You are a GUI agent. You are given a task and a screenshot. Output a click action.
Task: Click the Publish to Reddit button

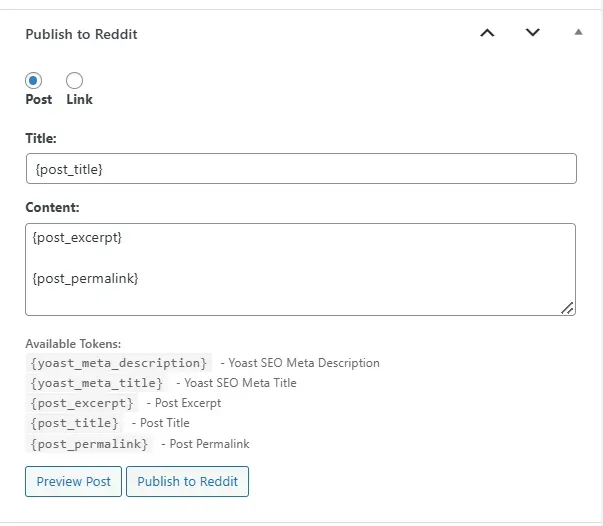[x=188, y=481]
